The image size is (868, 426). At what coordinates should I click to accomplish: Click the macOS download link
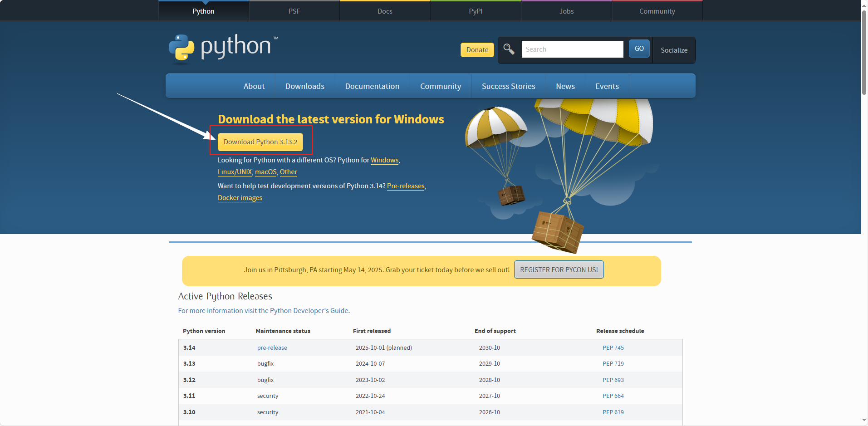pos(265,172)
